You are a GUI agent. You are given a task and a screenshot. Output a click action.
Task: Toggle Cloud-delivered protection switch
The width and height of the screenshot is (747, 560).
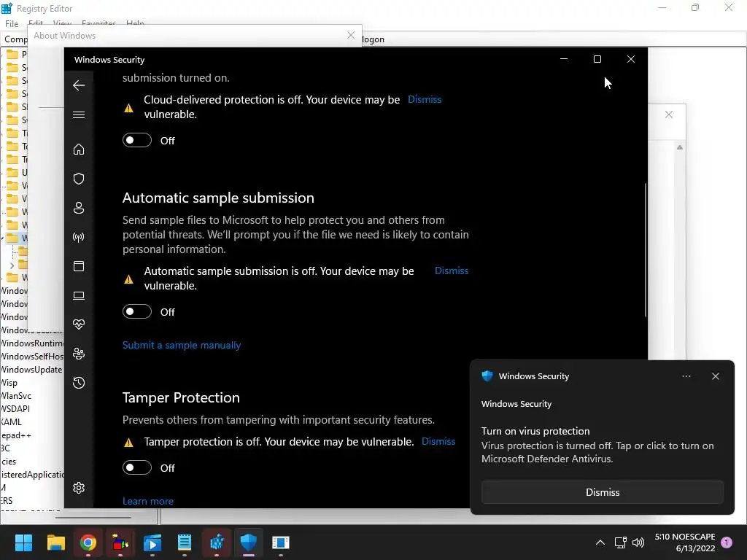pos(137,140)
